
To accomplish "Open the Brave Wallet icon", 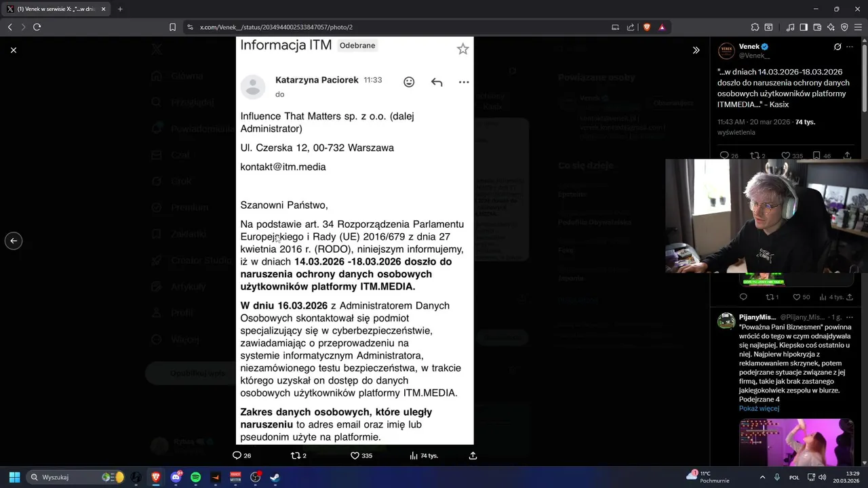I will coord(817,27).
